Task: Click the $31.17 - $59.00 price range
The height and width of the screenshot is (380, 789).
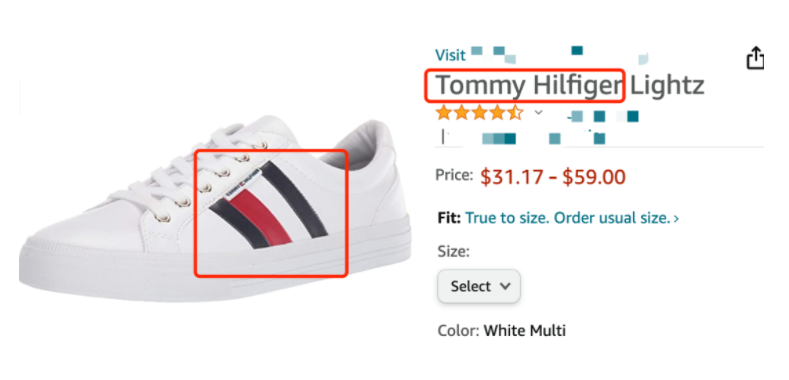Action: 553,177
